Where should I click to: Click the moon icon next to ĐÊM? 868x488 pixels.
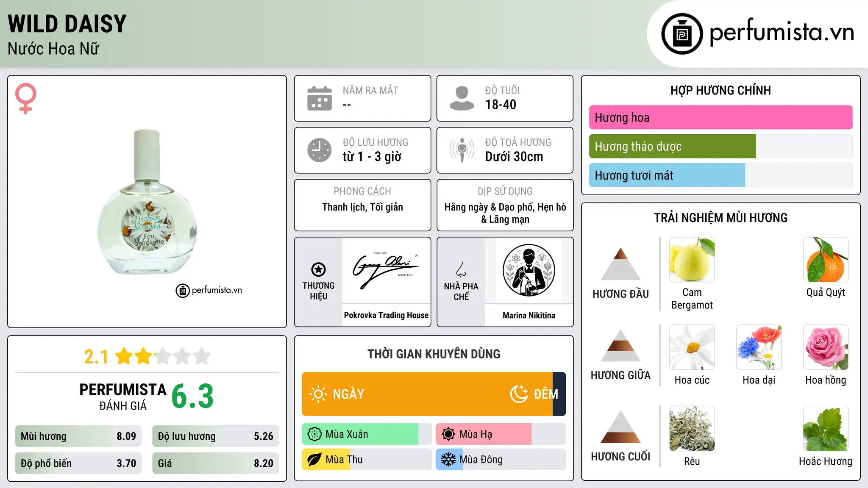[519, 394]
